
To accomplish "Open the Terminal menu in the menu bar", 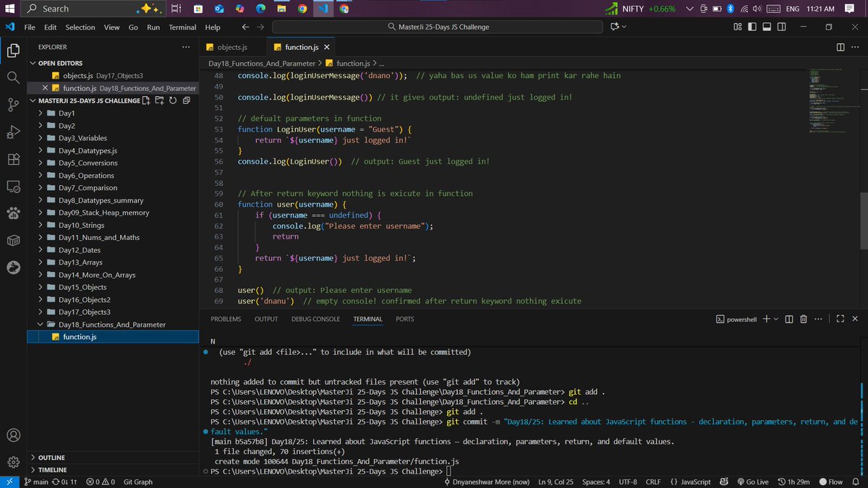I will [182, 27].
